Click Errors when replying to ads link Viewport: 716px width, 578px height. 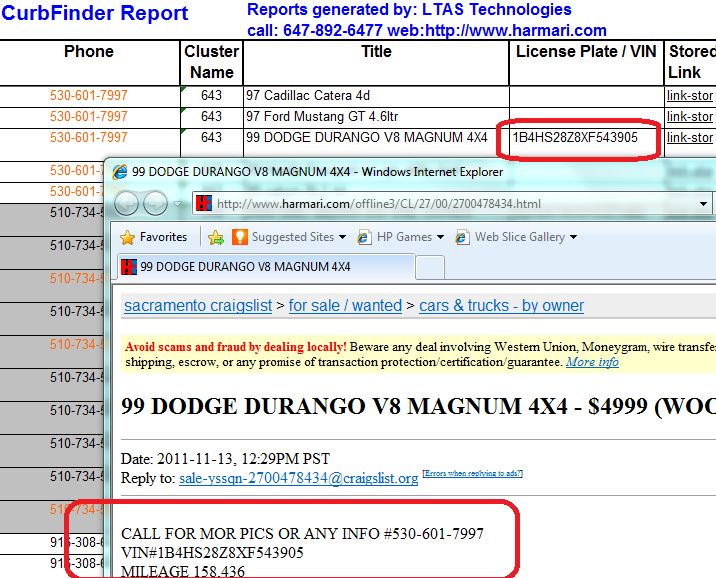[473, 473]
